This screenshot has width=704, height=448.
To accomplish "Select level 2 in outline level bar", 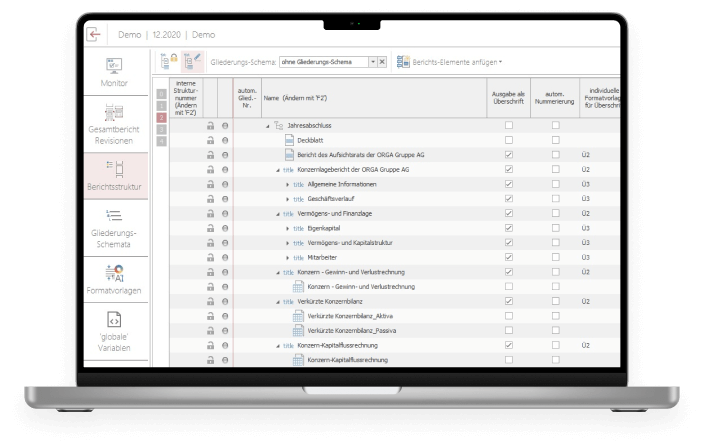I will (x=161, y=118).
